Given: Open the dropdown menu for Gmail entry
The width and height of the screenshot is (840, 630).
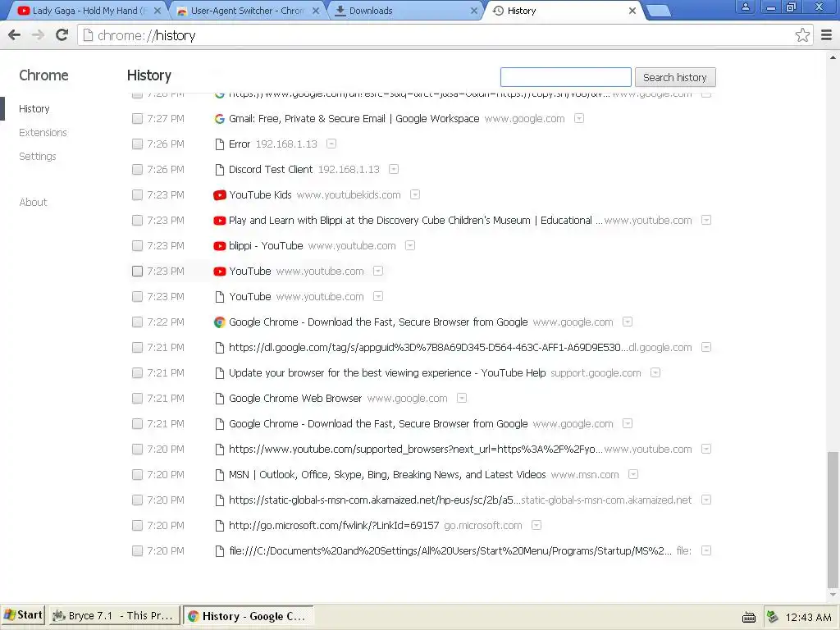Looking at the screenshot, I should tap(579, 118).
